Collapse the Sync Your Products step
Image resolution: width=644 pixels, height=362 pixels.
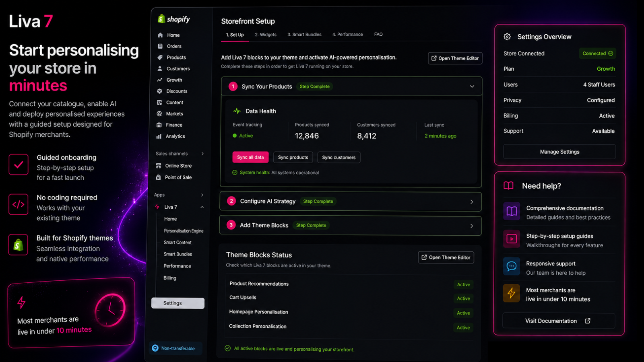tap(472, 86)
